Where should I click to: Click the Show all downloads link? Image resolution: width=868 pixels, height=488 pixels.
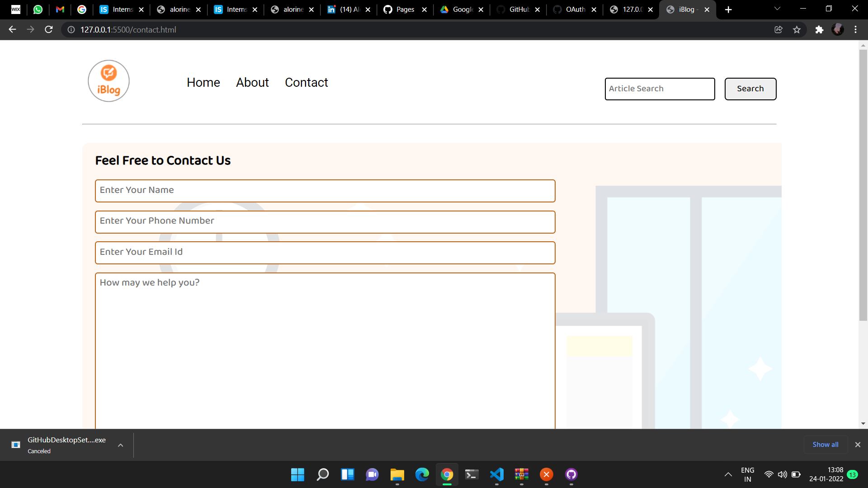[x=825, y=444]
